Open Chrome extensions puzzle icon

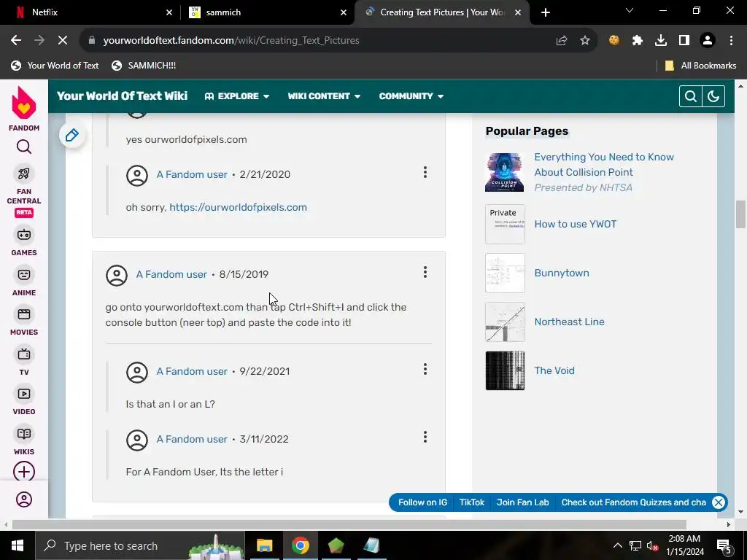(638, 41)
